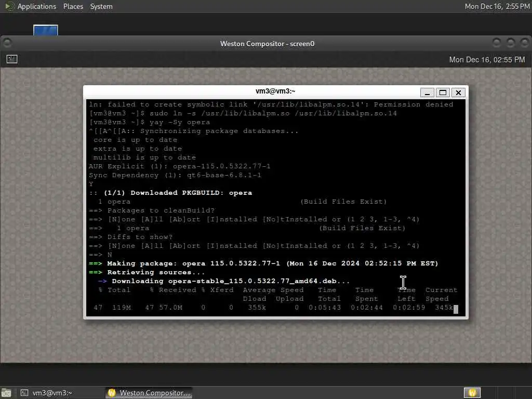Click the time left value 0:02:59
The height and width of the screenshot is (399, 532).
tap(409, 308)
